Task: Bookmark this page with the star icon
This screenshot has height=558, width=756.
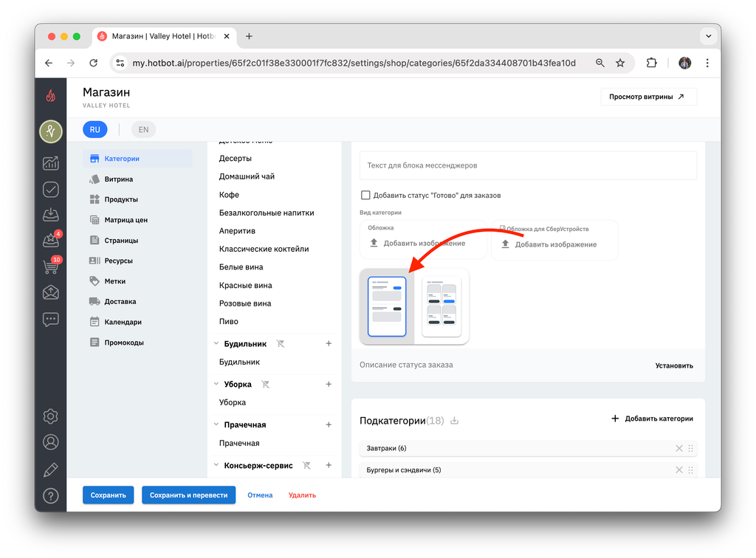Action: [x=620, y=63]
